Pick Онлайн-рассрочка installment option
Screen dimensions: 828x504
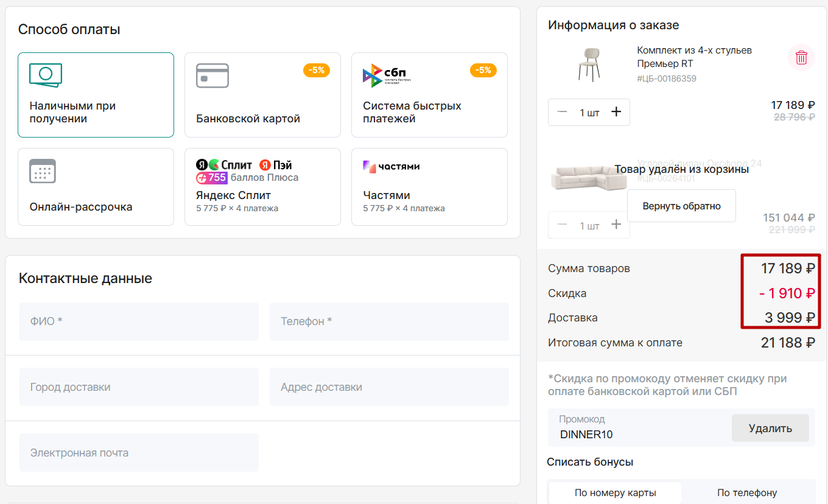pos(96,187)
